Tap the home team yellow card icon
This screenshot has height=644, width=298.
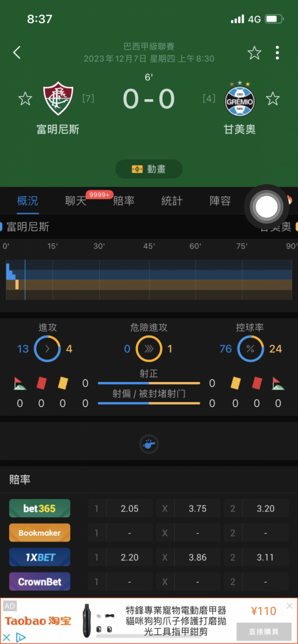coord(63,383)
